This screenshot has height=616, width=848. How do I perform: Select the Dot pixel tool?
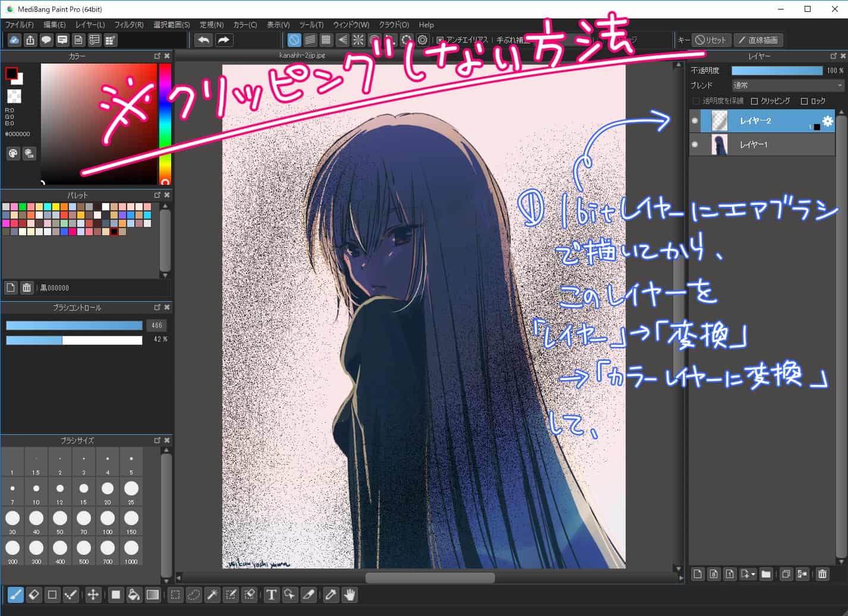52,595
